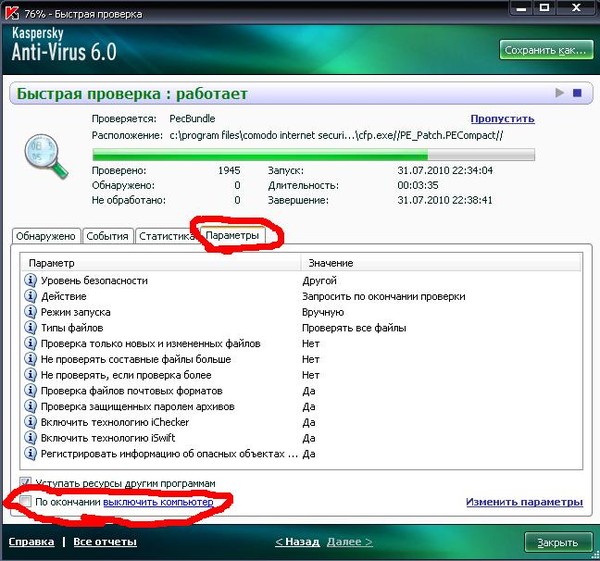The width and height of the screenshot is (600, 561).
Task: Click info icon beside Не проверять составные файлы
Action: 30,359
